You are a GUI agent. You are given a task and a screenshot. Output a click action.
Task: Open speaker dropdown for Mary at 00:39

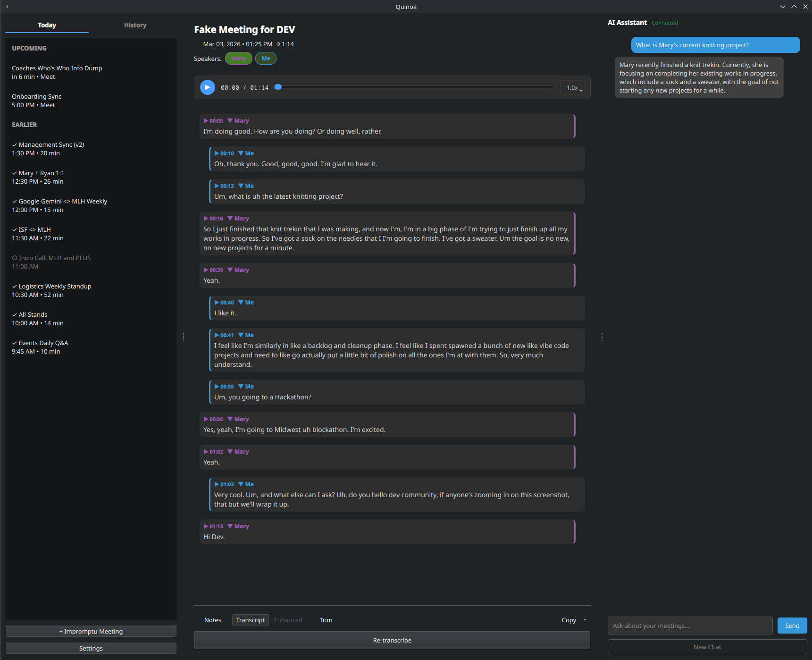[x=238, y=270]
